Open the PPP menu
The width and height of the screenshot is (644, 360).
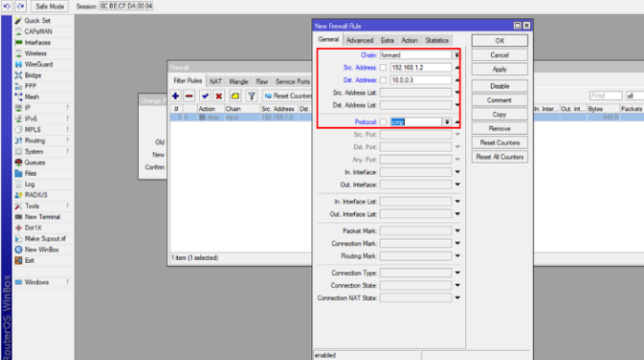click(x=31, y=86)
